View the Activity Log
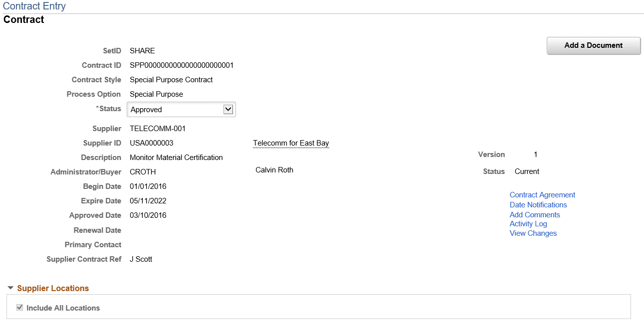The height and width of the screenshot is (327, 644). point(528,224)
